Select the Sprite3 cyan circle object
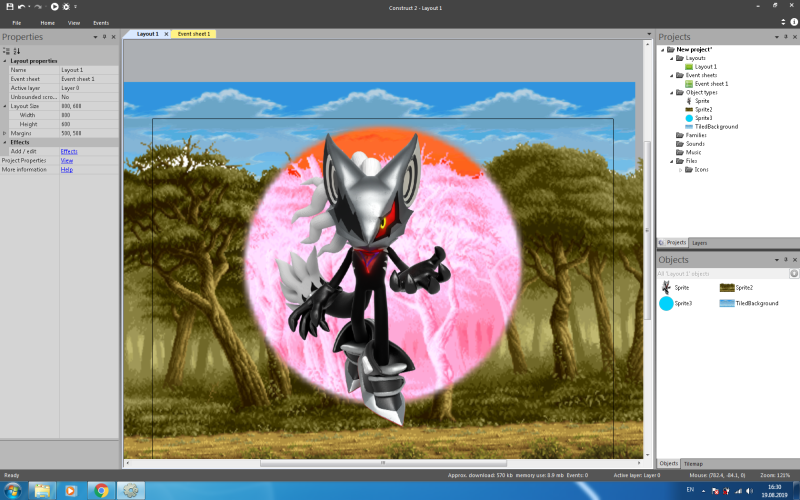Viewport: 800px width, 500px height. (x=676, y=304)
